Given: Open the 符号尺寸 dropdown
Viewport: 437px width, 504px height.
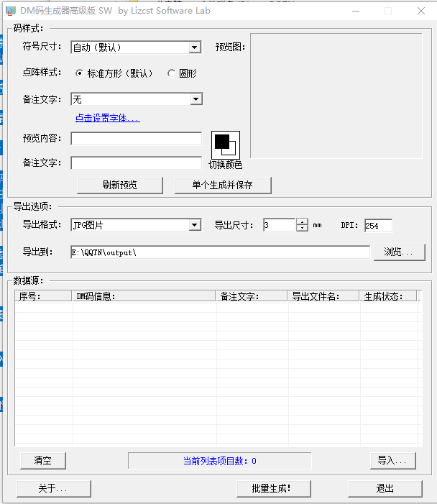Looking at the screenshot, I should (194, 47).
